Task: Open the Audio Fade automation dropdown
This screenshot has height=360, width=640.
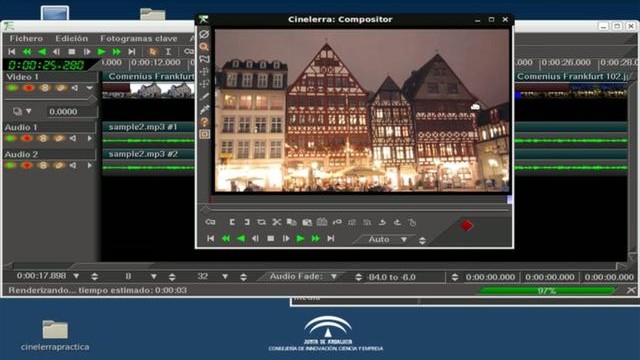Action: (x=334, y=276)
